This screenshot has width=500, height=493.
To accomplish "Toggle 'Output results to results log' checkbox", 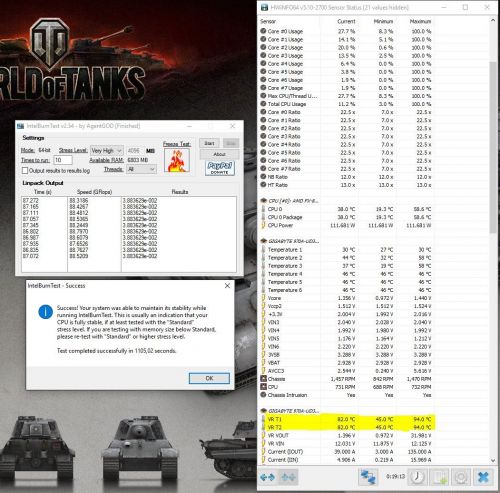I will pos(25,170).
